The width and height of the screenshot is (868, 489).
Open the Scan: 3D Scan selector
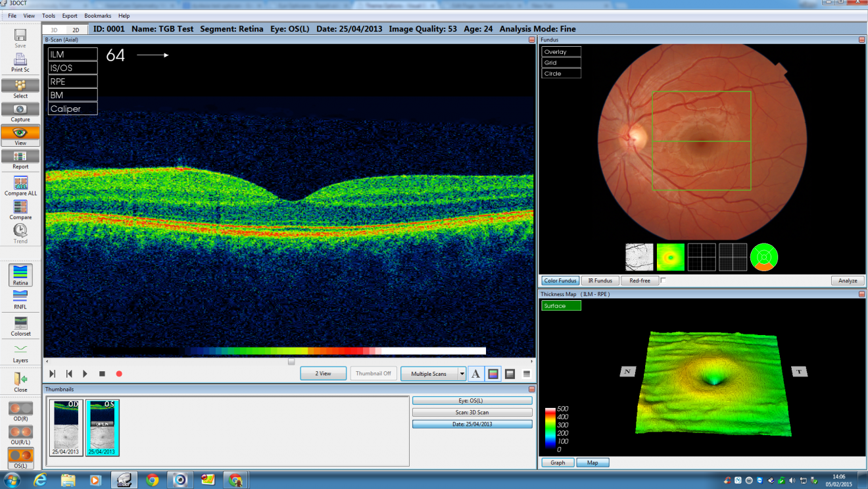[472, 412]
